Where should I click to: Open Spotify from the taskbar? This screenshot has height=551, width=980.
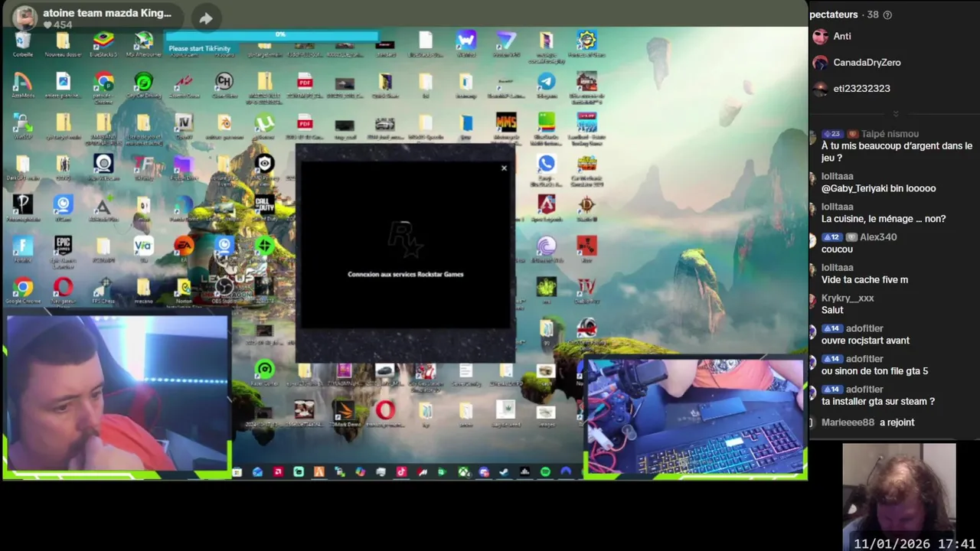(x=545, y=471)
